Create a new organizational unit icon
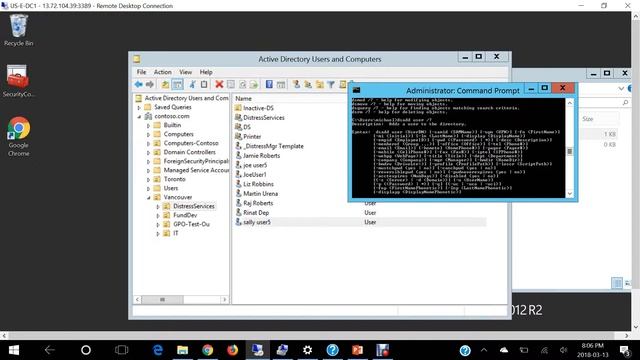The height and width of the screenshot is (360, 640). click(x=320, y=84)
